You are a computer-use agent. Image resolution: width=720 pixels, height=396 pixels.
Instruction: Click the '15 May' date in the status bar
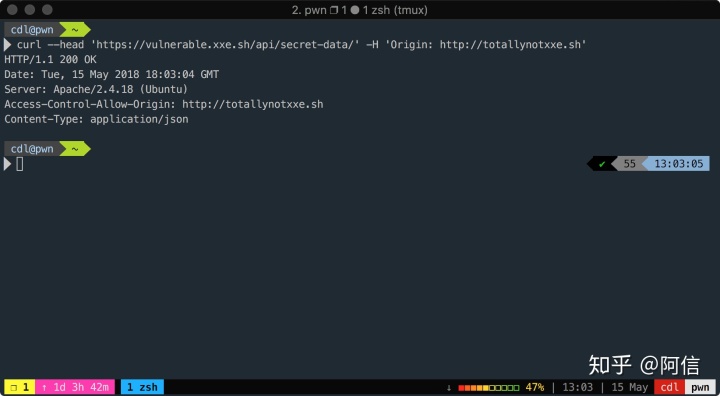(630, 387)
